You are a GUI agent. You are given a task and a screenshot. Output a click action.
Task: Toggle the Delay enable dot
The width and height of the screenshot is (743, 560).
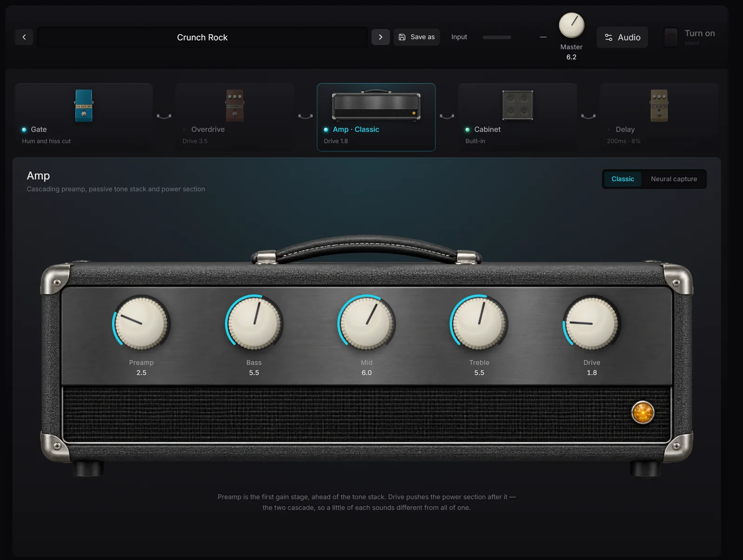coord(609,130)
